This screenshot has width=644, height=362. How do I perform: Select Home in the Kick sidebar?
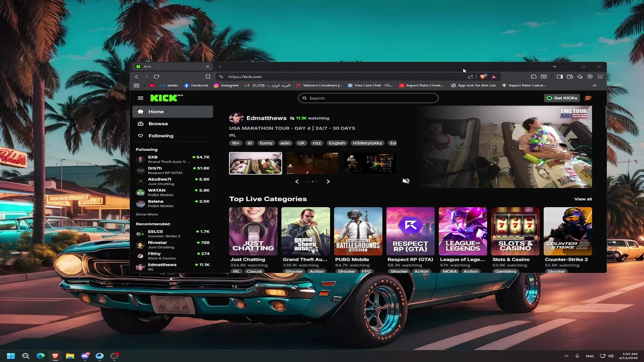pyautogui.click(x=173, y=112)
